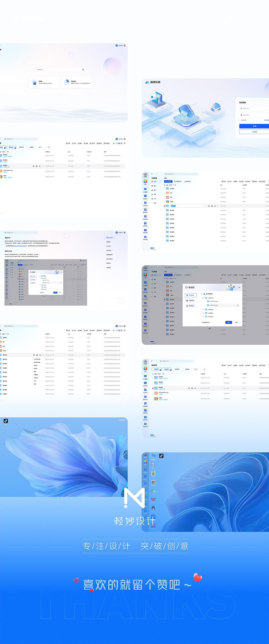Open 绝密资料 tag dropdown in sidebar 我的标签 screen
Screen dimensions: 269x644
tap(171, 370)
